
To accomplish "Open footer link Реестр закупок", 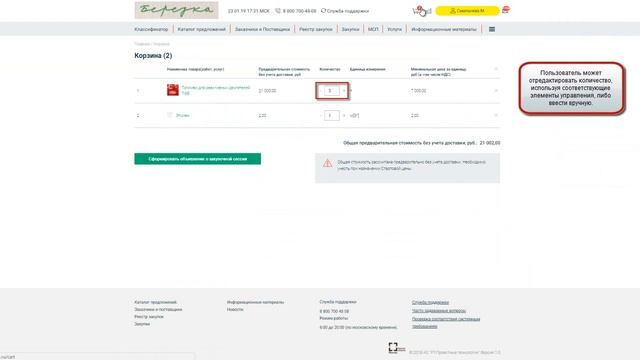I will [x=149, y=317].
